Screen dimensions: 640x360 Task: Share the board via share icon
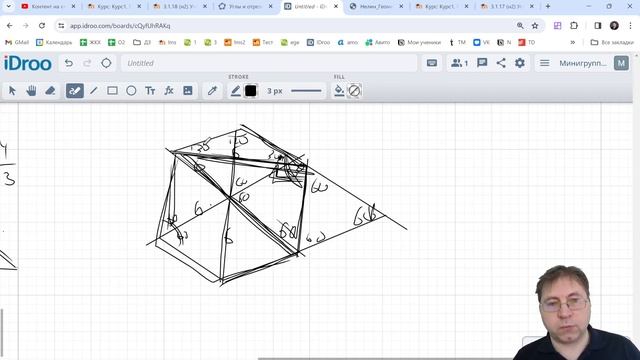coord(501,63)
